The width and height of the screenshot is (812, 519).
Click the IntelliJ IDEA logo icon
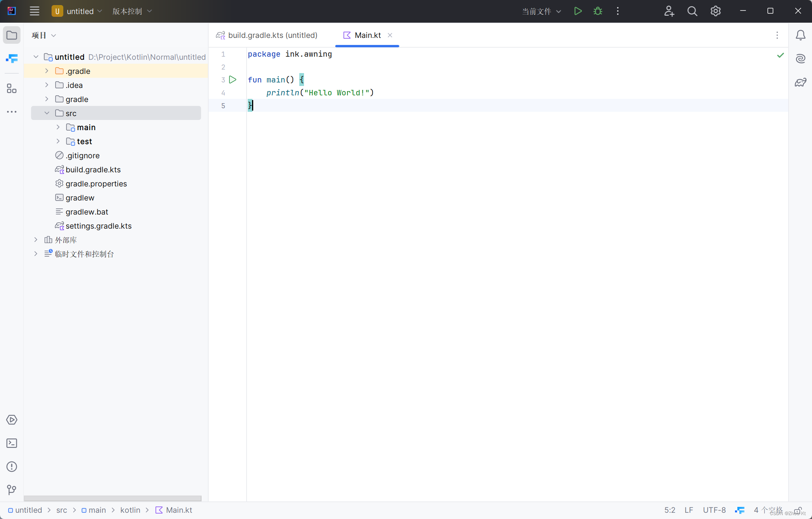[12, 11]
